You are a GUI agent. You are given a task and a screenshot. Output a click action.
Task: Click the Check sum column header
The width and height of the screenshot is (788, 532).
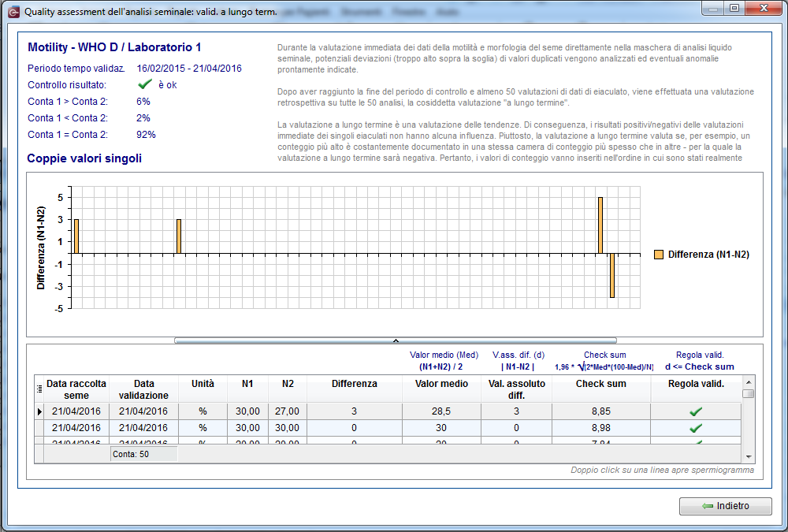pos(601,389)
